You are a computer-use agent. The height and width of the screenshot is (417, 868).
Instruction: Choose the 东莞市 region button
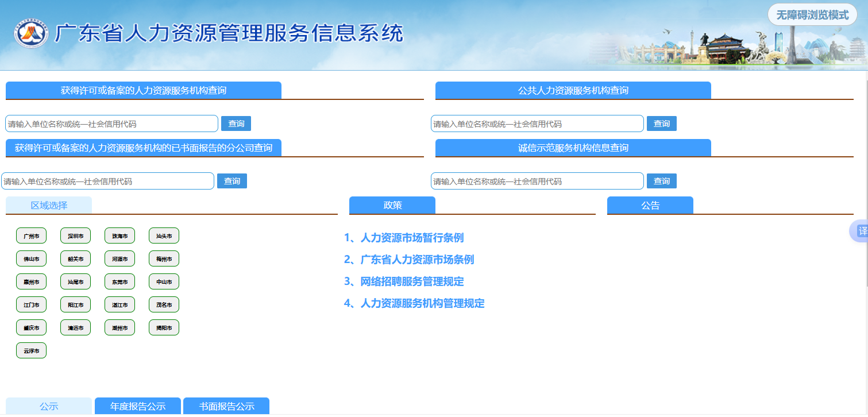click(119, 282)
